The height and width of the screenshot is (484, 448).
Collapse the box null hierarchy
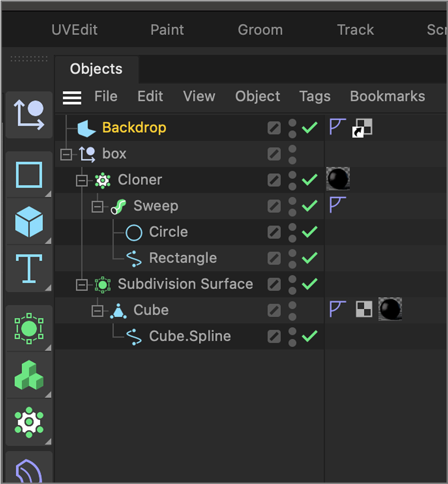[x=66, y=154]
